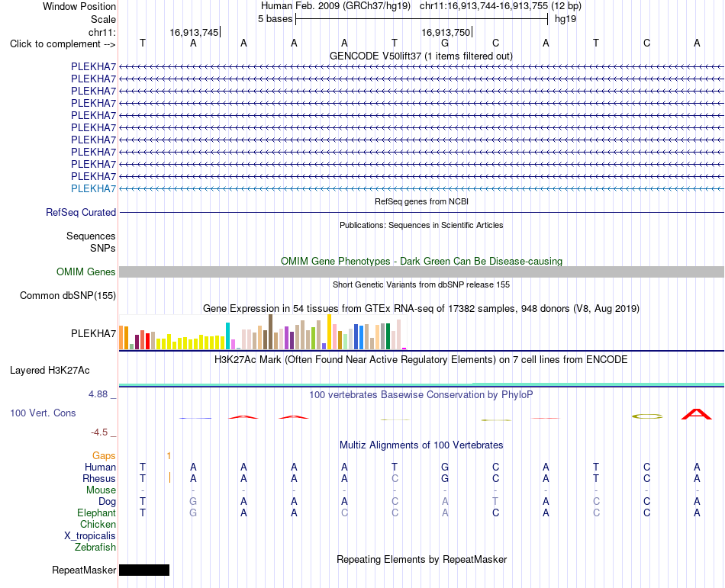Click the large red A in PhyloP conservation track

(696, 414)
